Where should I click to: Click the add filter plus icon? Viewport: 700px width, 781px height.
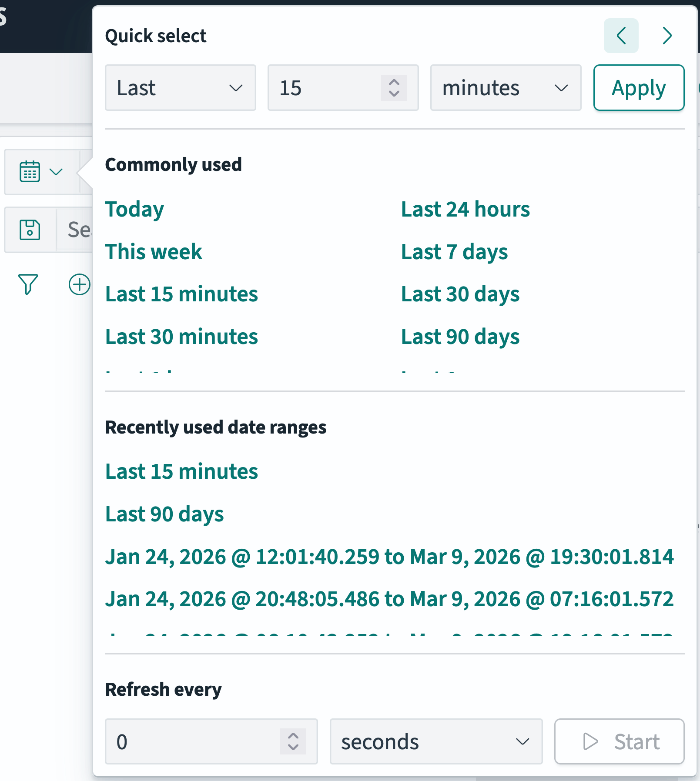(x=80, y=284)
